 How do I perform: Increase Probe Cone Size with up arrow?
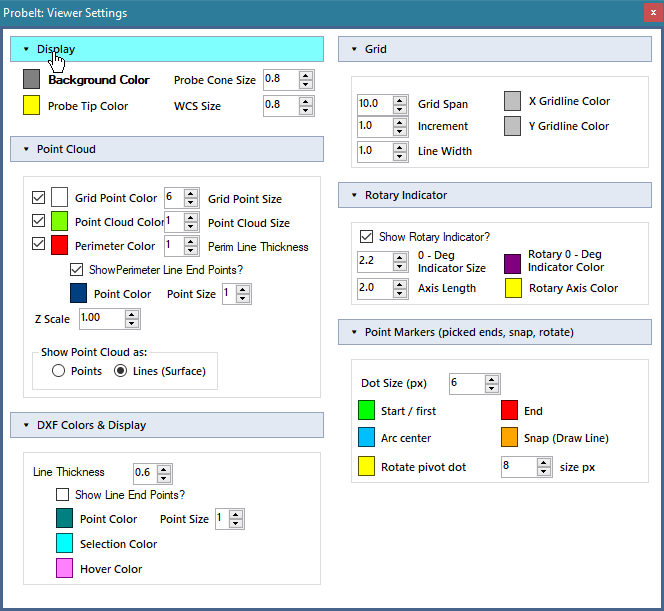pos(306,75)
